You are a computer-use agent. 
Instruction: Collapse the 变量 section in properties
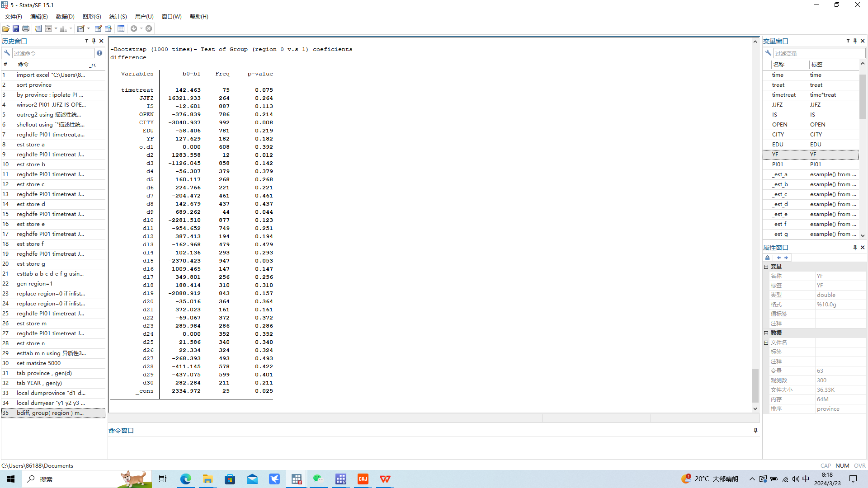[766, 267]
